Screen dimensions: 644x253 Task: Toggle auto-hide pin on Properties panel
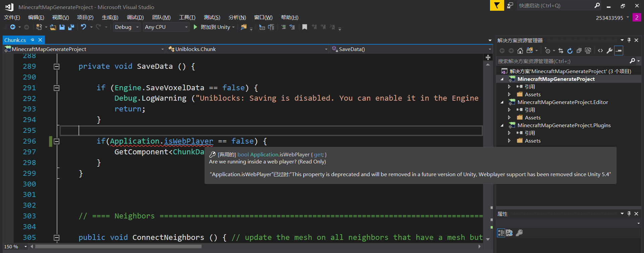click(629, 214)
